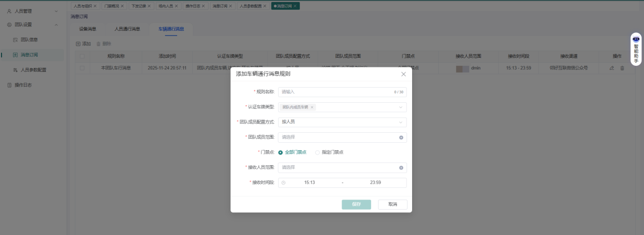Click the edit pencil icon in table row

pos(612,68)
